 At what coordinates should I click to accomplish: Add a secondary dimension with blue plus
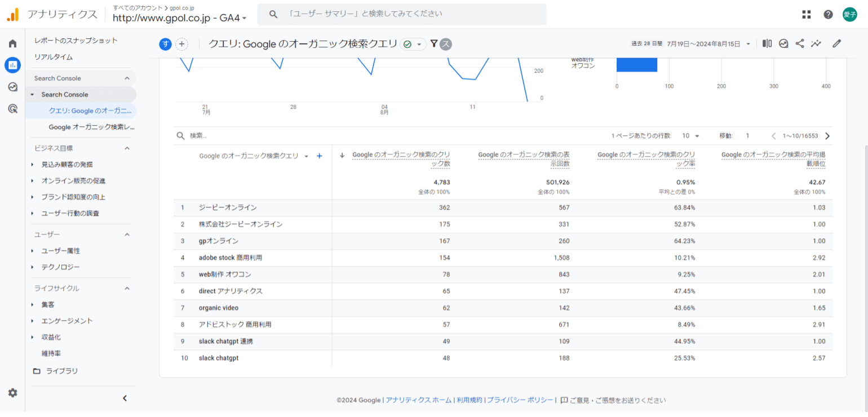point(320,156)
